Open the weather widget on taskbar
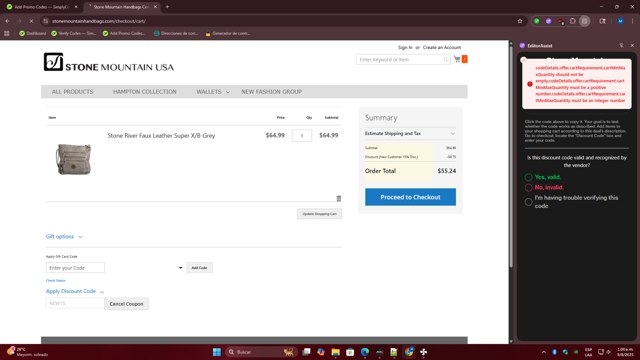The image size is (640, 360). 27,352
